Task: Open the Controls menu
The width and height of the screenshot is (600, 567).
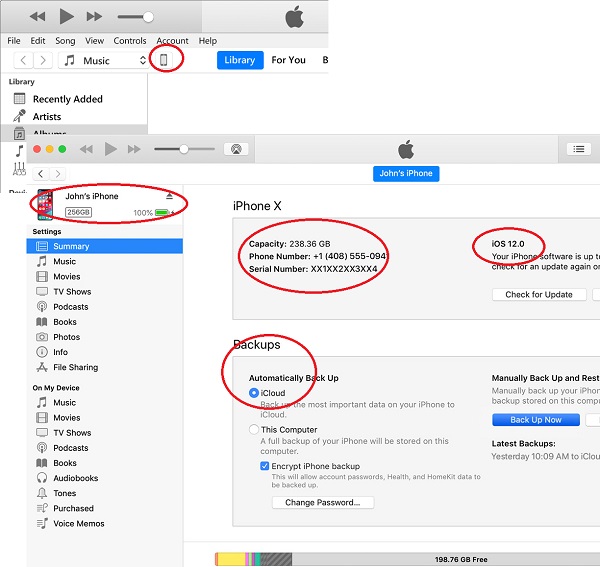Action: [x=130, y=41]
